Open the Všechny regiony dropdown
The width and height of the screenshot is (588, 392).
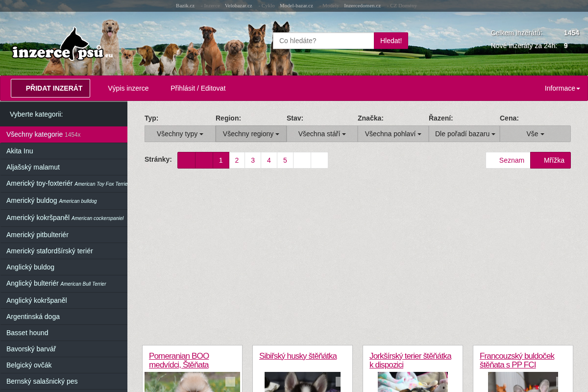(x=251, y=134)
